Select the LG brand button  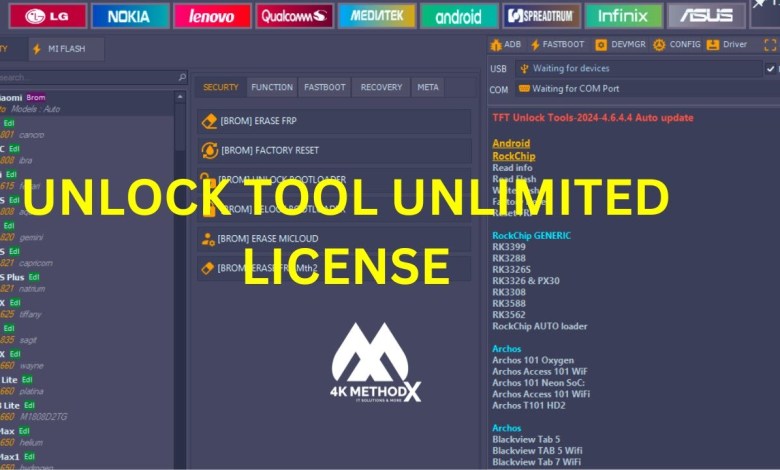48,16
